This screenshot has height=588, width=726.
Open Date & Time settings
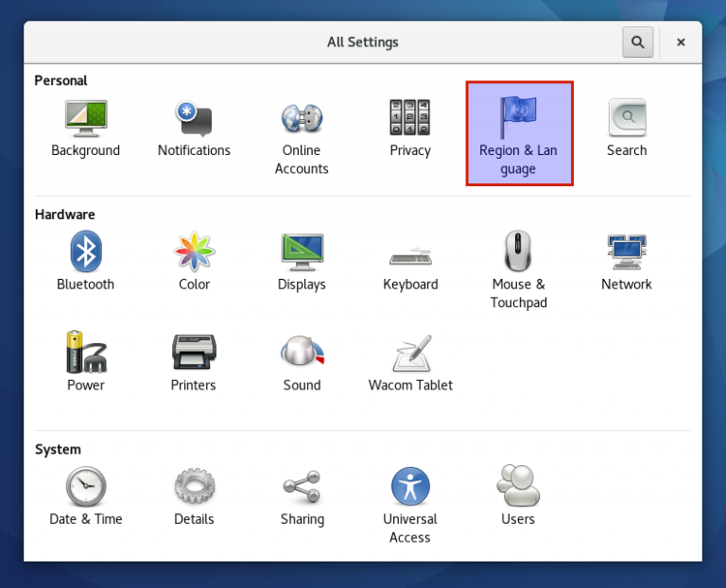point(85,498)
